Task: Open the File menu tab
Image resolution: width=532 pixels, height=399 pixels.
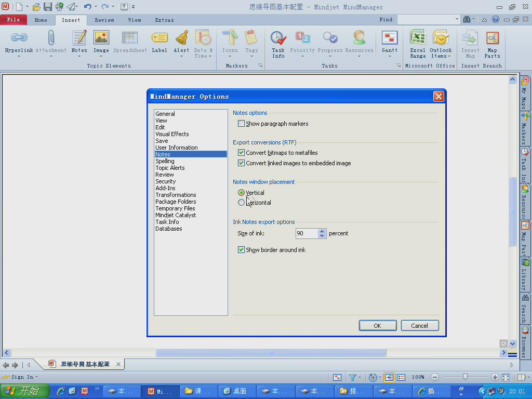Action: coord(14,20)
